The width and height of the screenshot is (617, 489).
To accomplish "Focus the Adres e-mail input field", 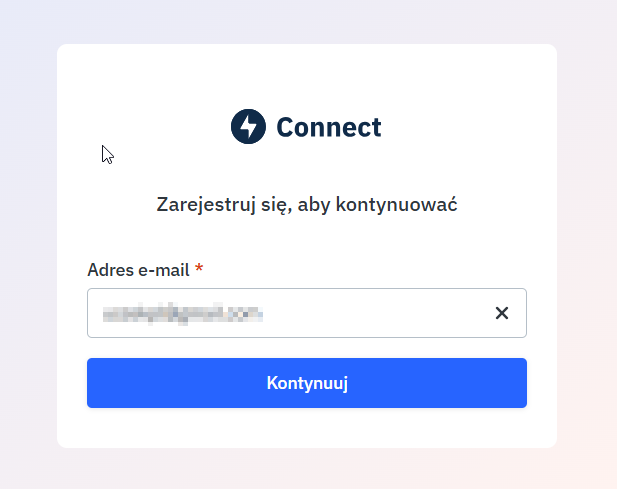I will point(290,313).
